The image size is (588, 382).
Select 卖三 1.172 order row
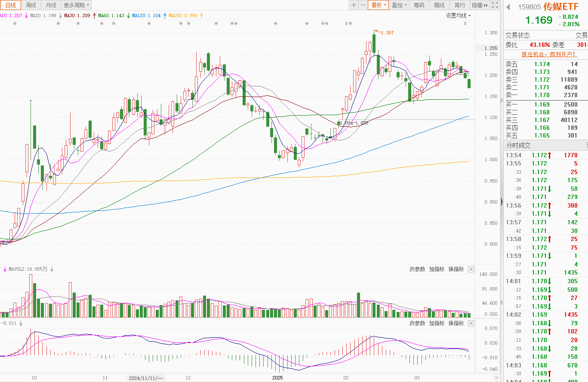click(x=546, y=79)
